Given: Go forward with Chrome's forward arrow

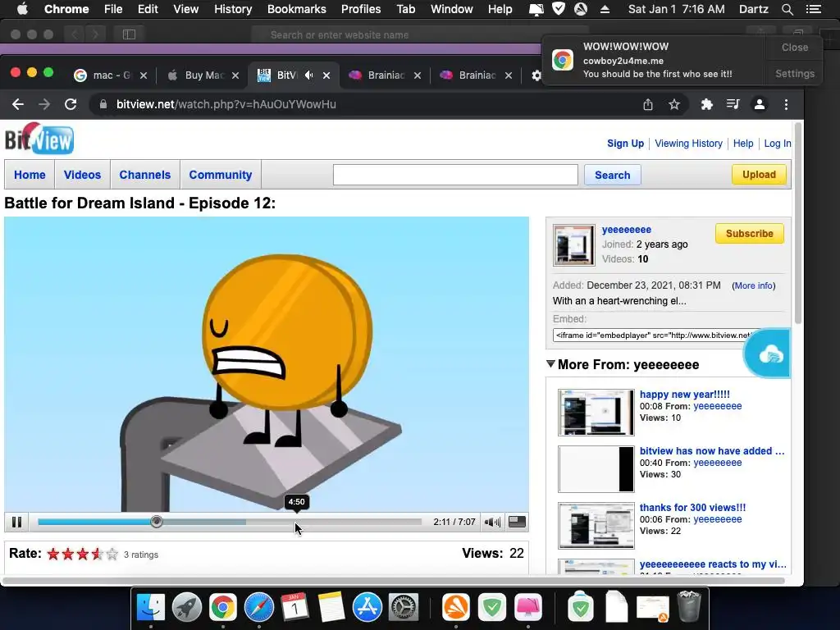Looking at the screenshot, I should coord(44,104).
